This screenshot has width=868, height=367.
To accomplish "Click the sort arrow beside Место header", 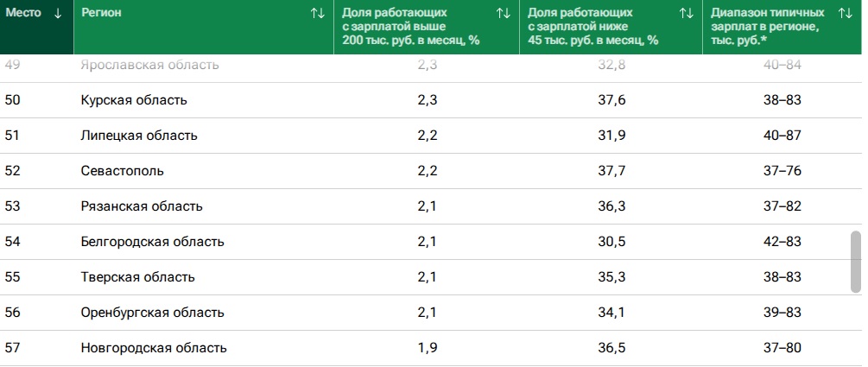I will coord(58,13).
